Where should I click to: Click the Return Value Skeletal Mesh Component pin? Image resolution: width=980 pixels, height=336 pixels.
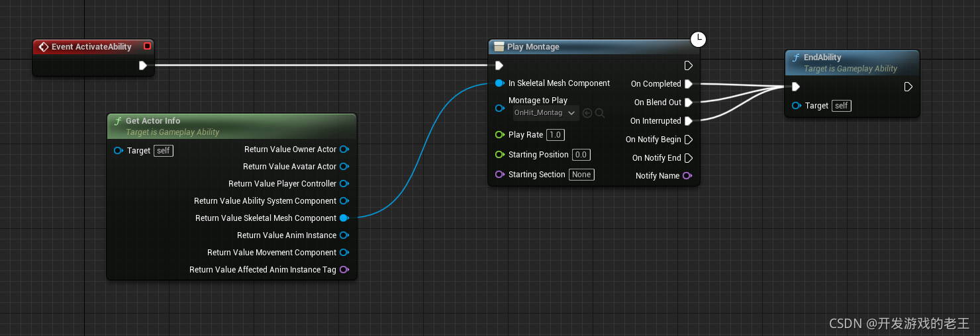344,218
